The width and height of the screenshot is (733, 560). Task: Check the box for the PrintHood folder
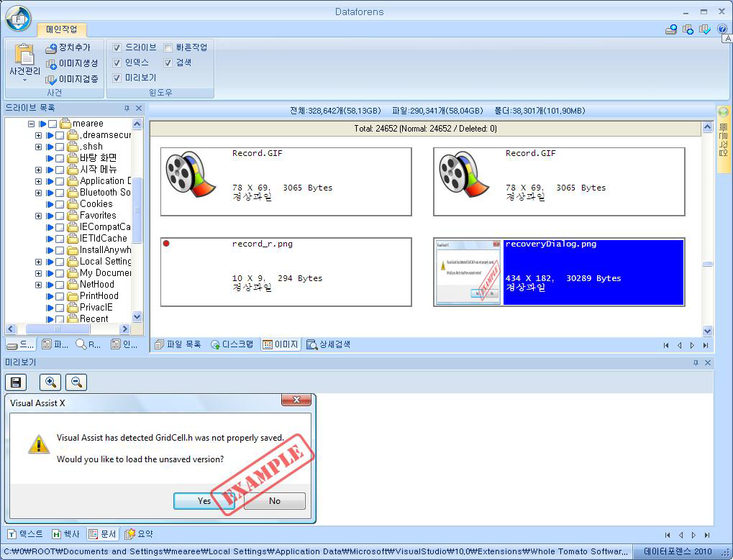click(60, 296)
